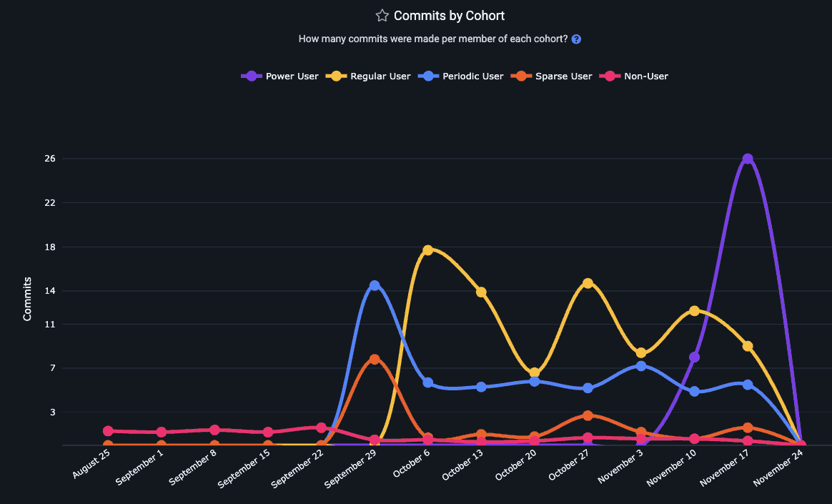Click the favorite star icon beside the title

(x=382, y=16)
